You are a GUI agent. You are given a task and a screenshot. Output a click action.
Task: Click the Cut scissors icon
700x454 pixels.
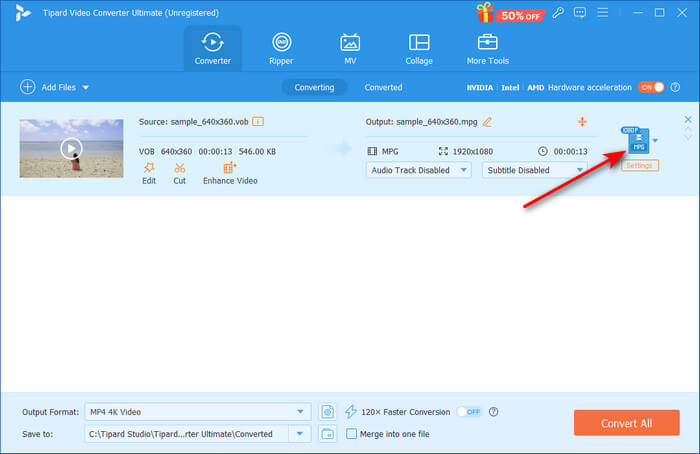pos(179,173)
